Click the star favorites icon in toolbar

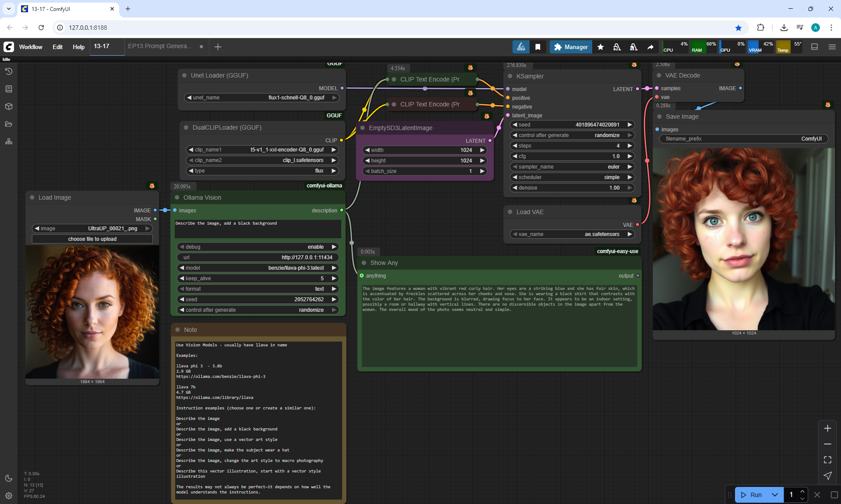[601, 47]
